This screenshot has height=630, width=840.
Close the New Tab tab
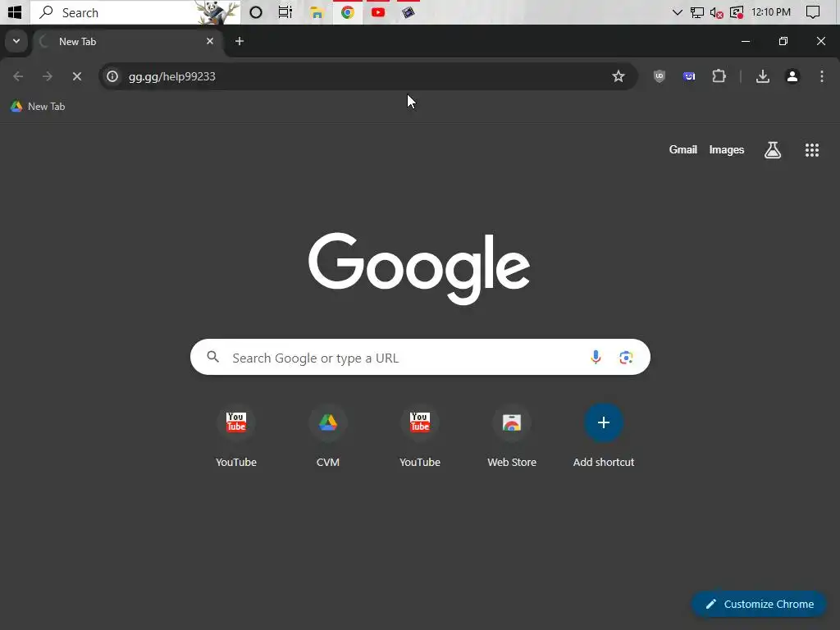210,41
